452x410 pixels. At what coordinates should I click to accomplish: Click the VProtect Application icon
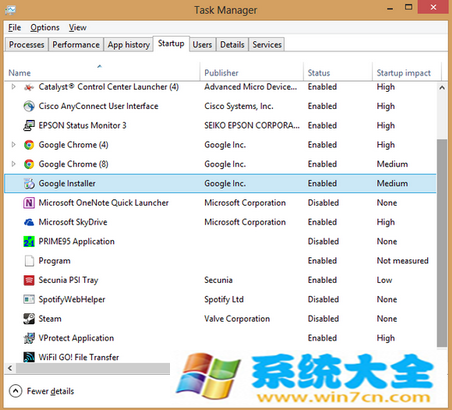29,338
